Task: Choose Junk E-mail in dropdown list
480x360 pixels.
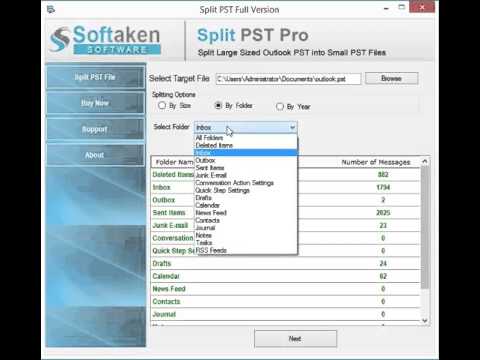Action: 246,175
